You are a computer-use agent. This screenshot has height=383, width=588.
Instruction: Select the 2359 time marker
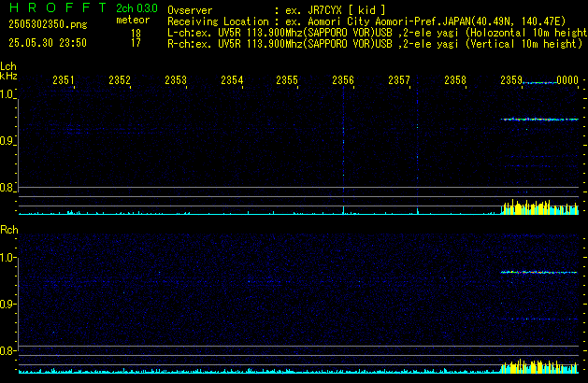pyautogui.click(x=511, y=80)
